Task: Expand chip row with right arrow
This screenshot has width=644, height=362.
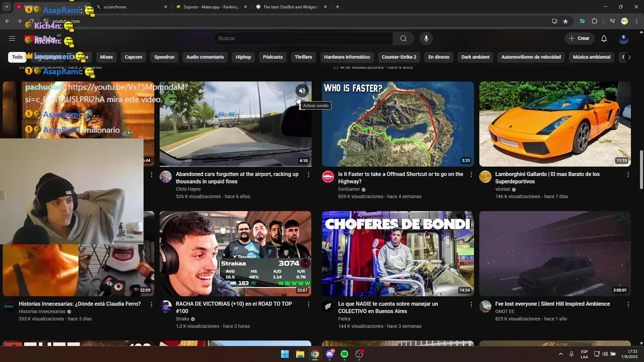Action: tap(629, 57)
